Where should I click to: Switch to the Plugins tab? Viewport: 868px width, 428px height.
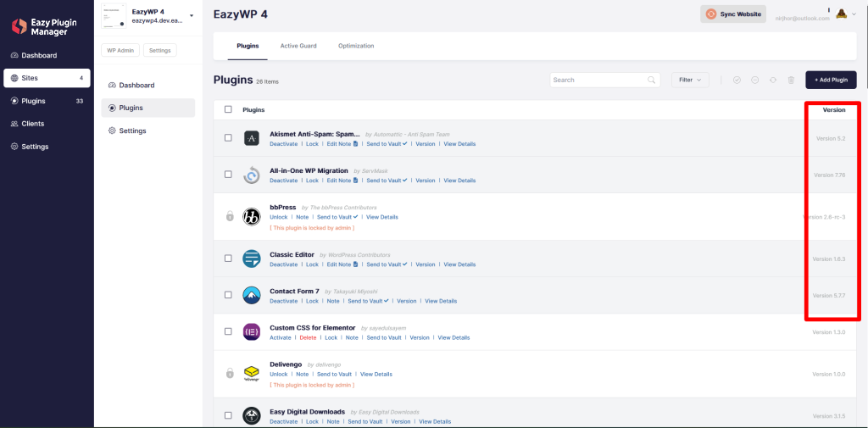coord(248,46)
